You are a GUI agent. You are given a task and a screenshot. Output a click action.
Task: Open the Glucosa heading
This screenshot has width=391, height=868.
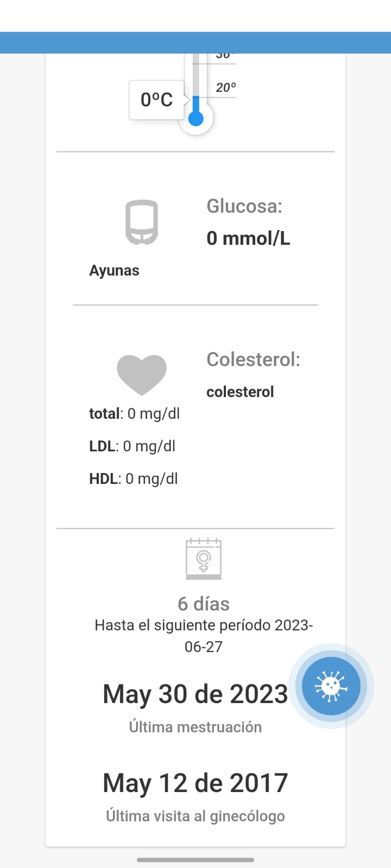244,206
